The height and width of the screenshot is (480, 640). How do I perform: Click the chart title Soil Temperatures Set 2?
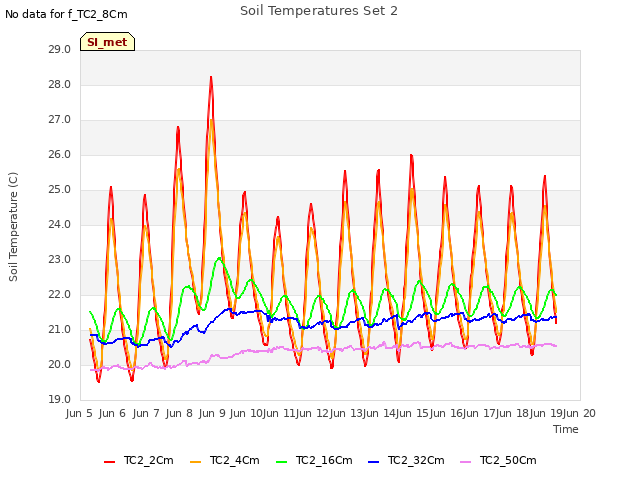tap(319, 11)
